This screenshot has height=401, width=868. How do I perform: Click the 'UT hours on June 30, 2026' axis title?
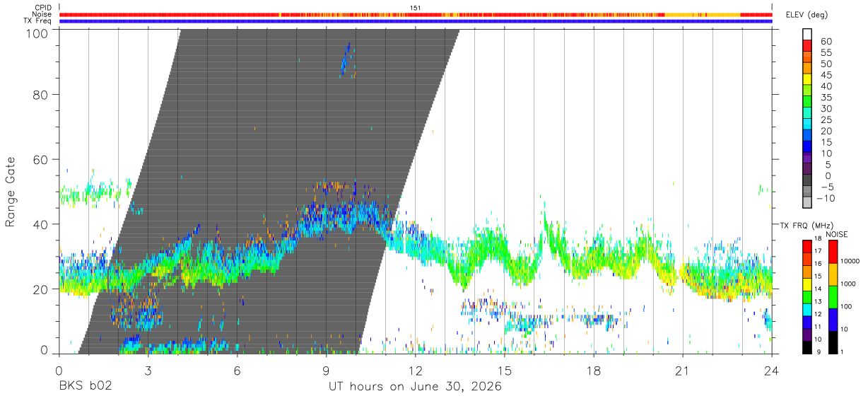(x=415, y=387)
